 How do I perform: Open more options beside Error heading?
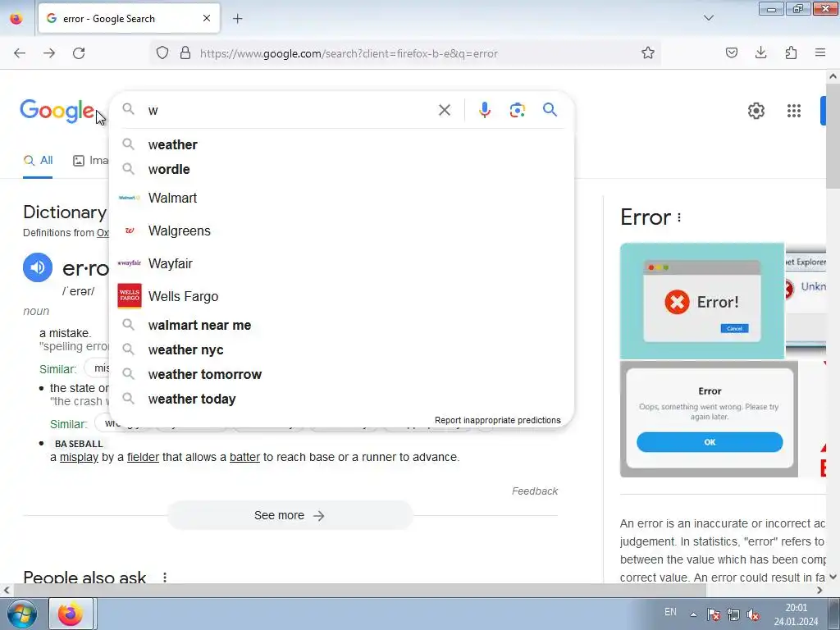click(679, 217)
